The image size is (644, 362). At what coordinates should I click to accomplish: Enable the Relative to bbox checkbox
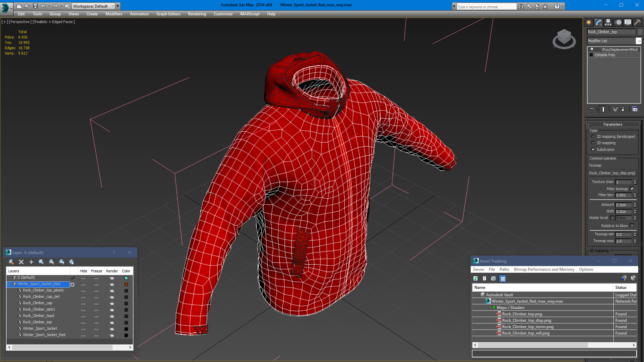[632, 226]
